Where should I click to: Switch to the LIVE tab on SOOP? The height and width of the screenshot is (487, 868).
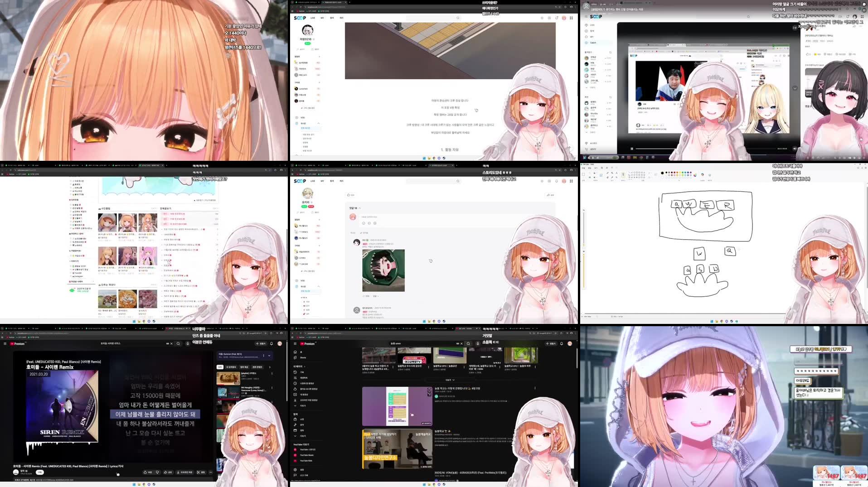[x=312, y=18]
